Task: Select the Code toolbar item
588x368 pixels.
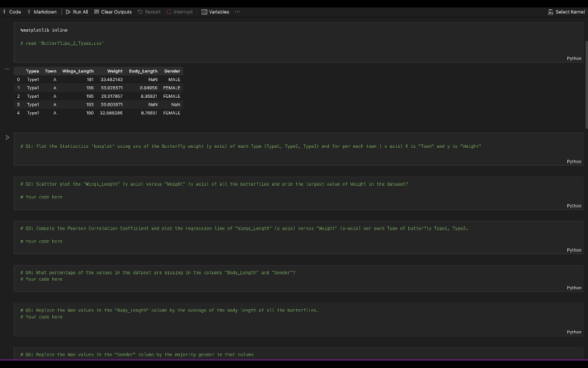Action: [x=14, y=11]
